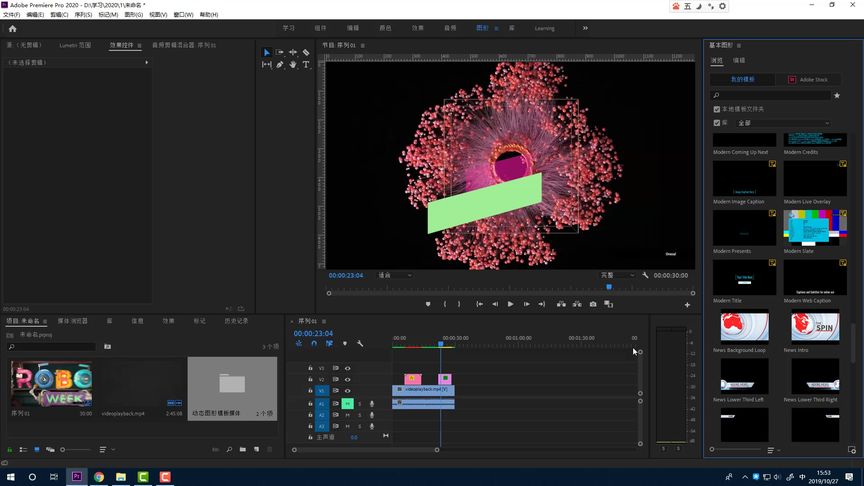This screenshot has width=864, height=486.
Task: Open the 序列(S) menu in menu bar
Action: pyautogui.click(x=83, y=15)
